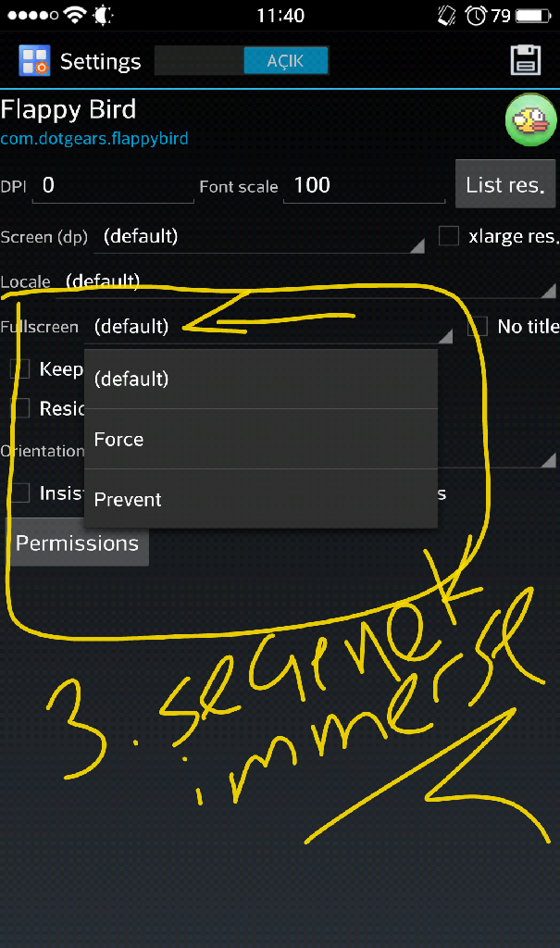The image size is (560, 948).
Task: Open the Permissions button
Action: [x=78, y=543]
